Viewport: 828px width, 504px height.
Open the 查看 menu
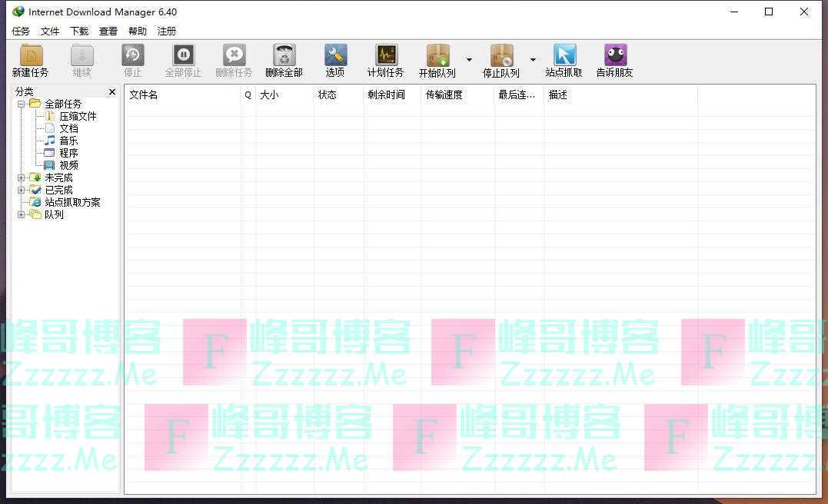point(108,31)
